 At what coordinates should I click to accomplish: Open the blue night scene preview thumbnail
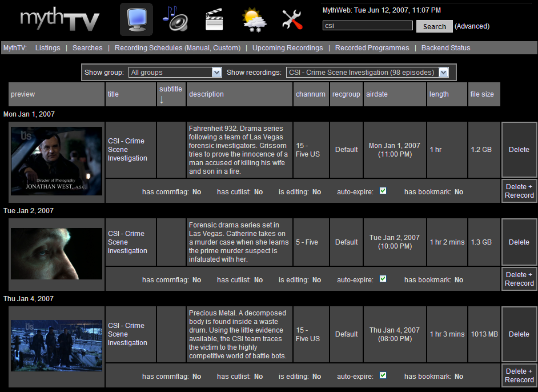[x=57, y=346]
